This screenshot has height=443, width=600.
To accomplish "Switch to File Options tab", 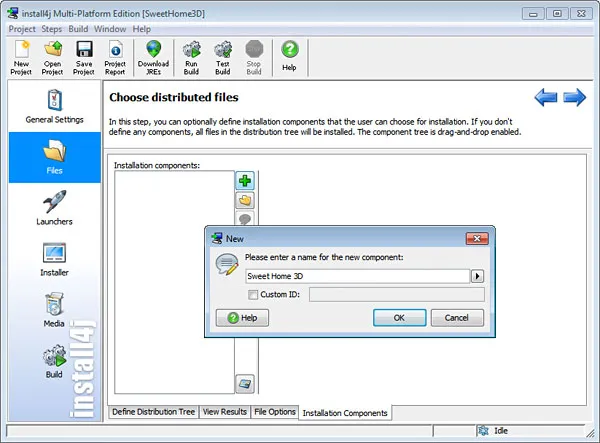I will pos(275,412).
